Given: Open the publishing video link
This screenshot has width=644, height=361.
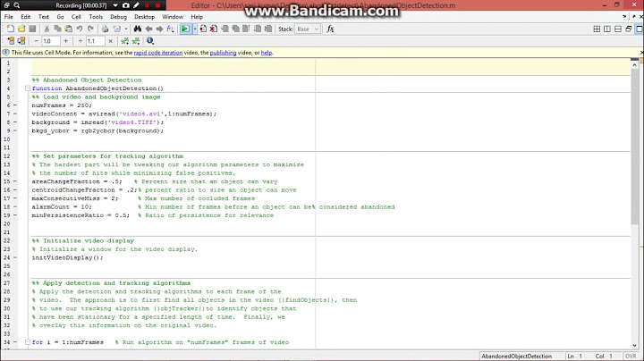Looking at the screenshot, I should 223,53.
